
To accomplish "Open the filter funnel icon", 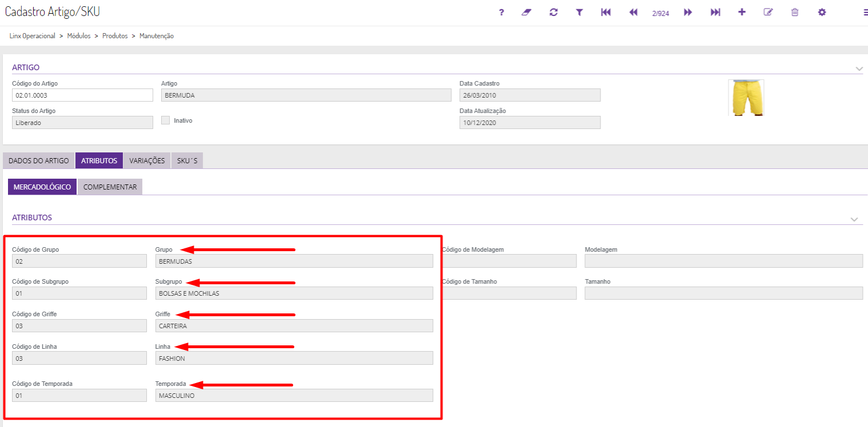I will point(579,12).
